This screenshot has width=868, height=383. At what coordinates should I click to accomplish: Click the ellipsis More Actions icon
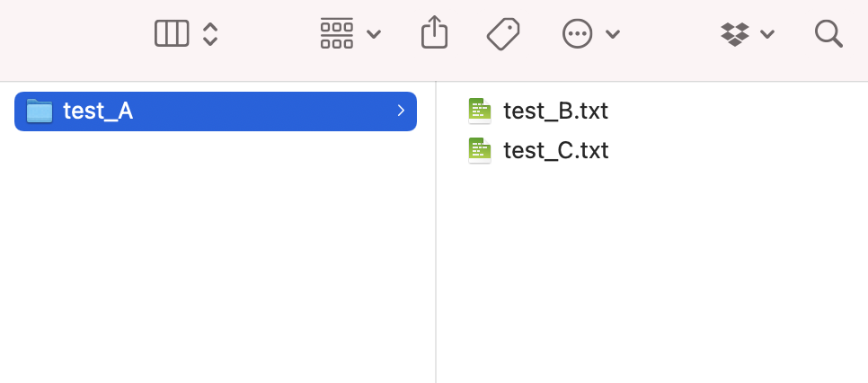click(x=578, y=34)
